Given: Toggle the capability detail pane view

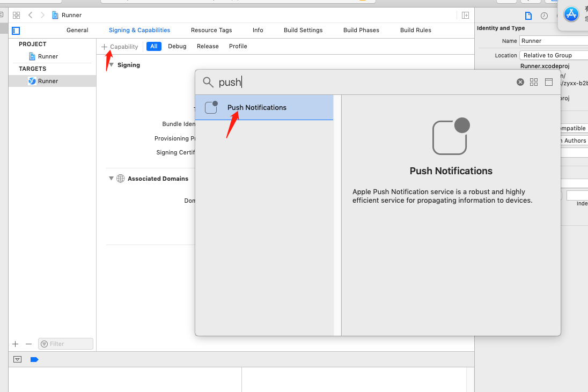Looking at the screenshot, I should click(549, 82).
